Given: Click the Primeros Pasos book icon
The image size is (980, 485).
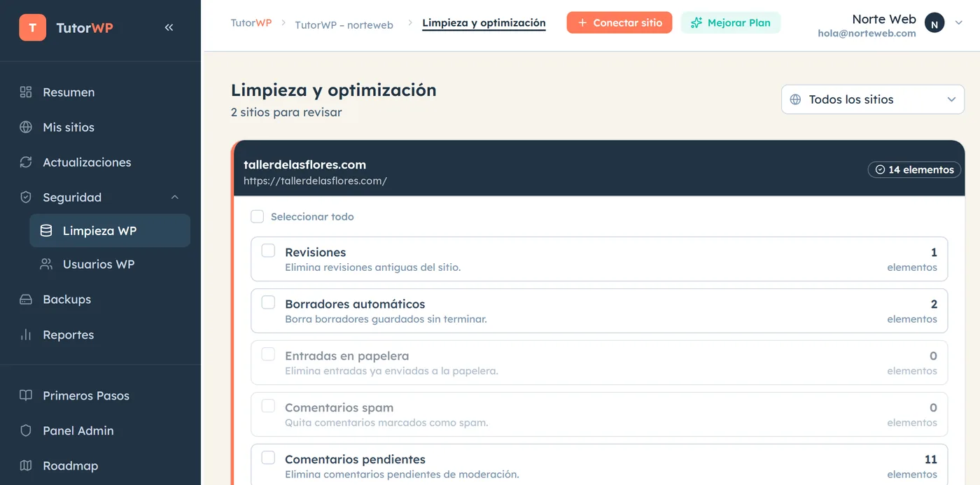Looking at the screenshot, I should [26, 395].
